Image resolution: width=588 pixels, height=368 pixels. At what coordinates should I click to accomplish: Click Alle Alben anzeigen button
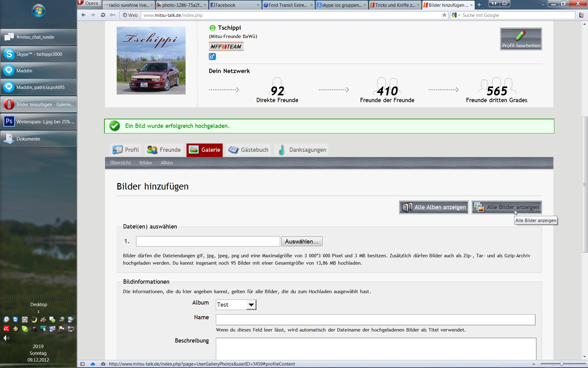pyautogui.click(x=434, y=207)
